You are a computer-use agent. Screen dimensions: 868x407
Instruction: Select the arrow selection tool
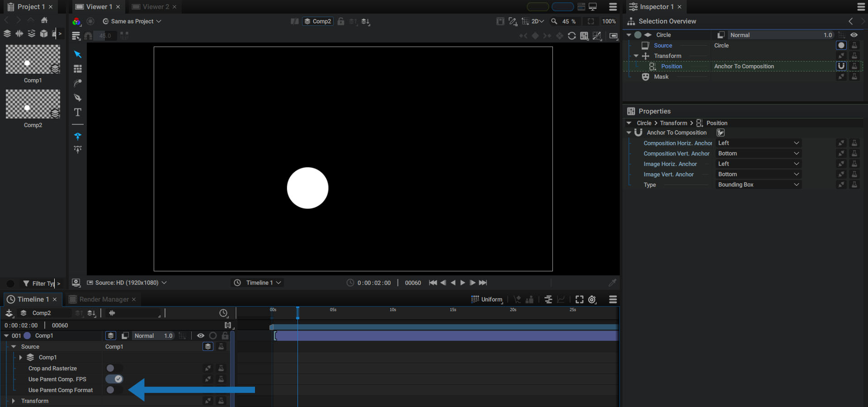point(78,54)
